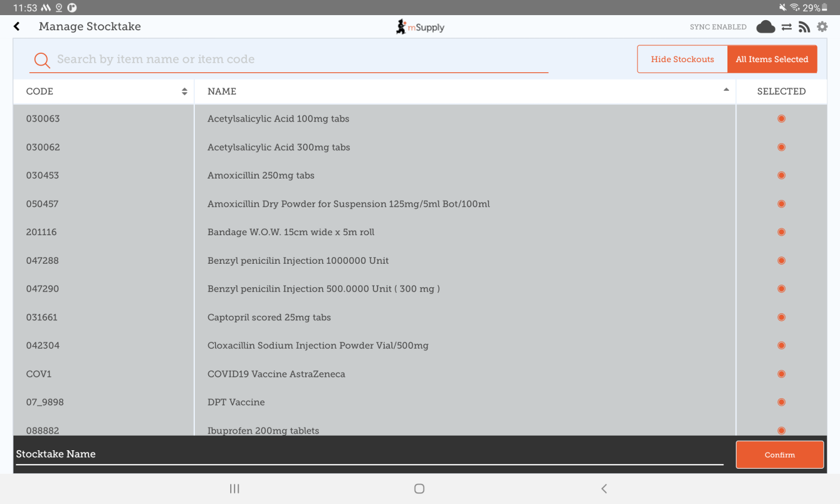The image size is (840, 504).
Task: Click the mSupply logo
Action: 420,27
